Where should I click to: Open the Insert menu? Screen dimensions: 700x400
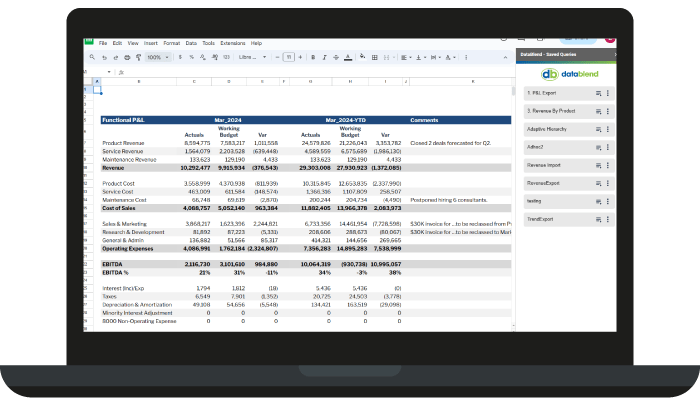(x=150, y=43)
